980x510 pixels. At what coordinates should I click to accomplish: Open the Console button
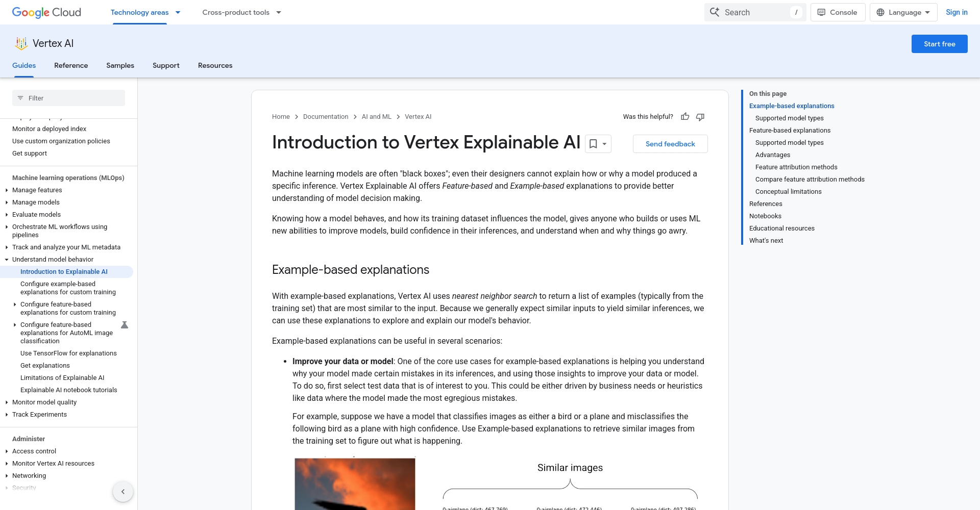pos(838,12)
